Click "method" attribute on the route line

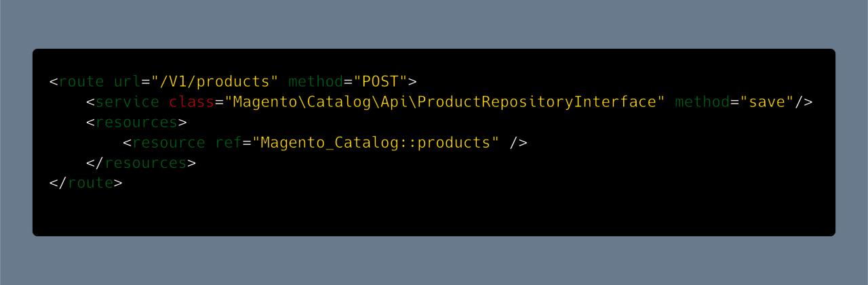316,82
